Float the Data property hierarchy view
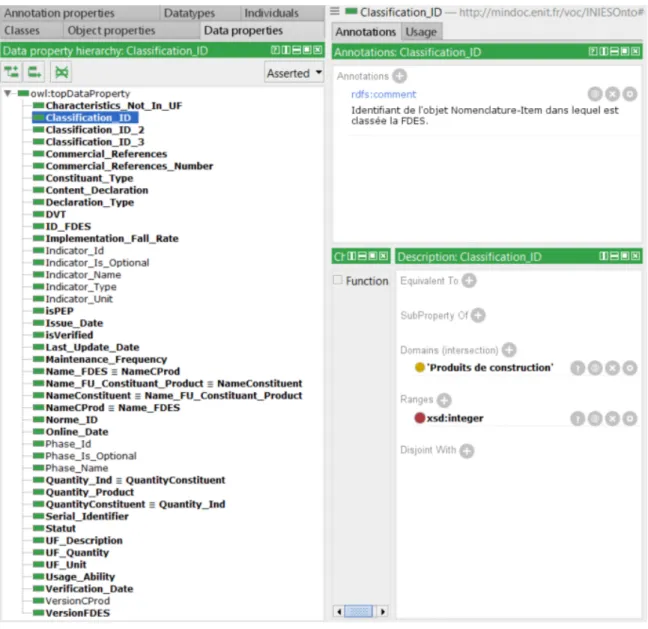The width and height of the screenshot is (648, 629). point(307,50)
